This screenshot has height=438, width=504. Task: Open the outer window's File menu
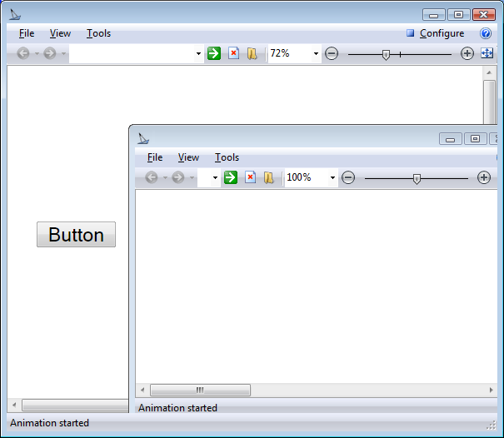pyautogui.click(x=27, y=33)
